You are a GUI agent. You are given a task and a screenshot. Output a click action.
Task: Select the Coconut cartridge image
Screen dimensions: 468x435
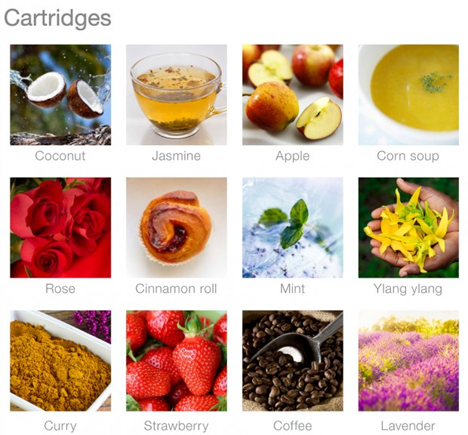coord(60,95)
